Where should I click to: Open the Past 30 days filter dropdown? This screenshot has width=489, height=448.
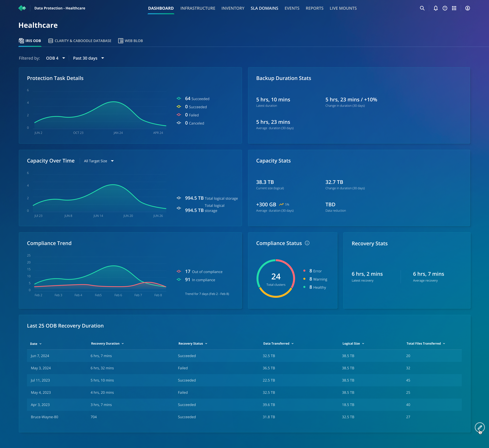[89, 58]
